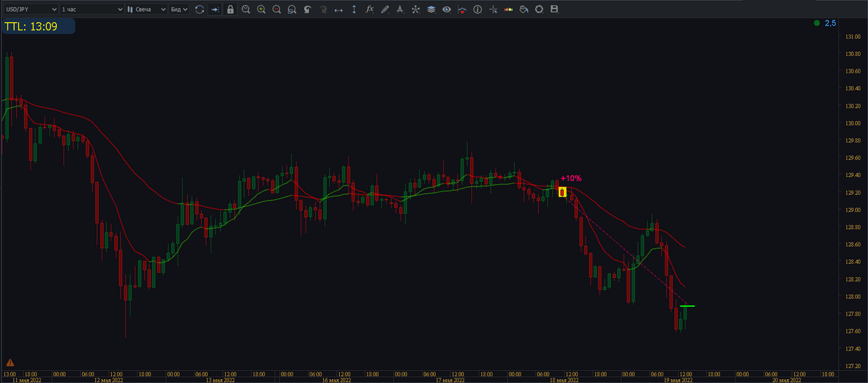868x383 pixels.
Task: Click the zoom out magnifier icon
Action: (277, 9)
